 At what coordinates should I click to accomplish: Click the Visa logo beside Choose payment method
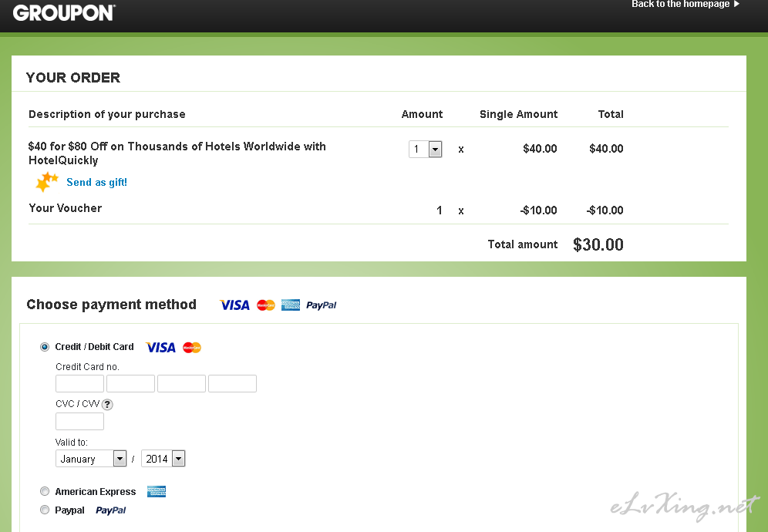pyautogui.click(x=234, y=305)
